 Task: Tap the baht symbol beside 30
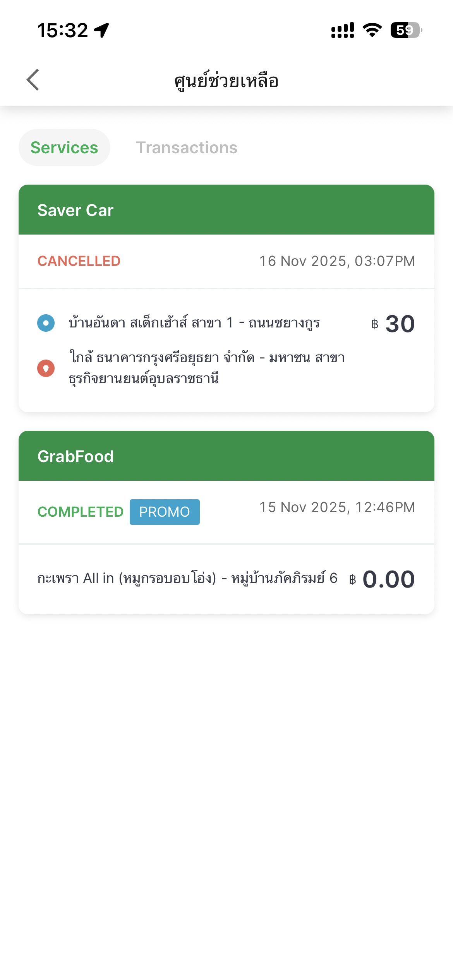click(x=374, y=324)
